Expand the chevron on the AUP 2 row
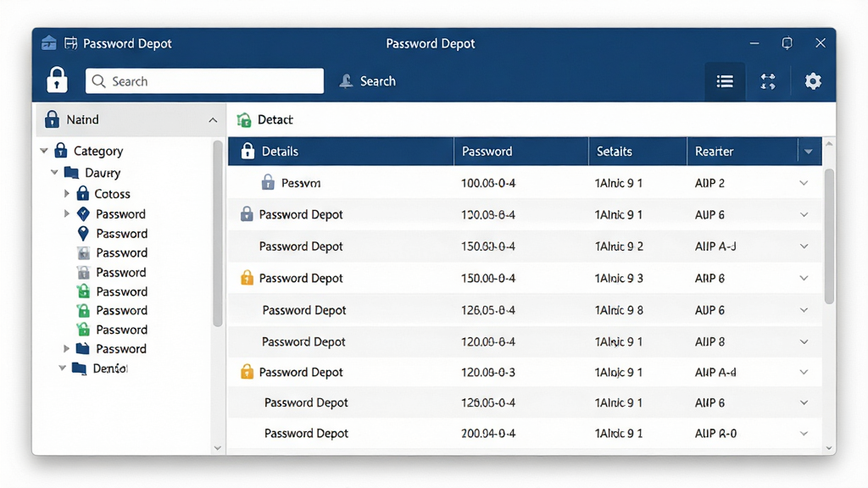 point(804,183)
